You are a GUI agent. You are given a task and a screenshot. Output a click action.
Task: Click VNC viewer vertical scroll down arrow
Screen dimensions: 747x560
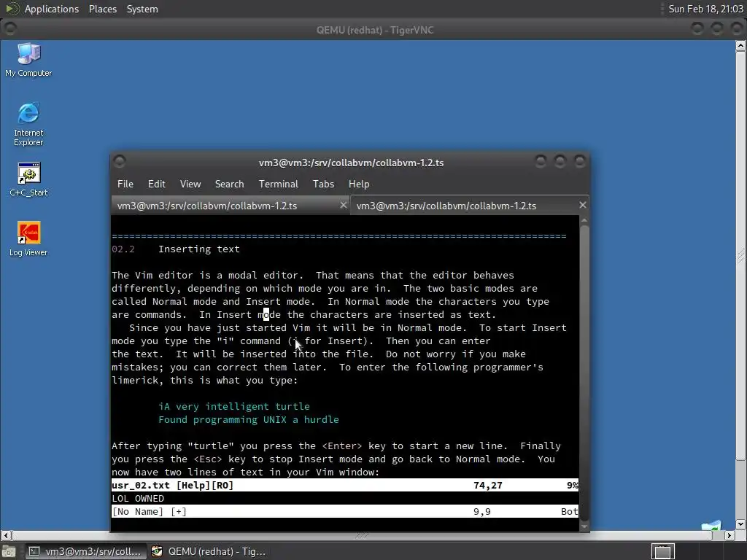740,524
